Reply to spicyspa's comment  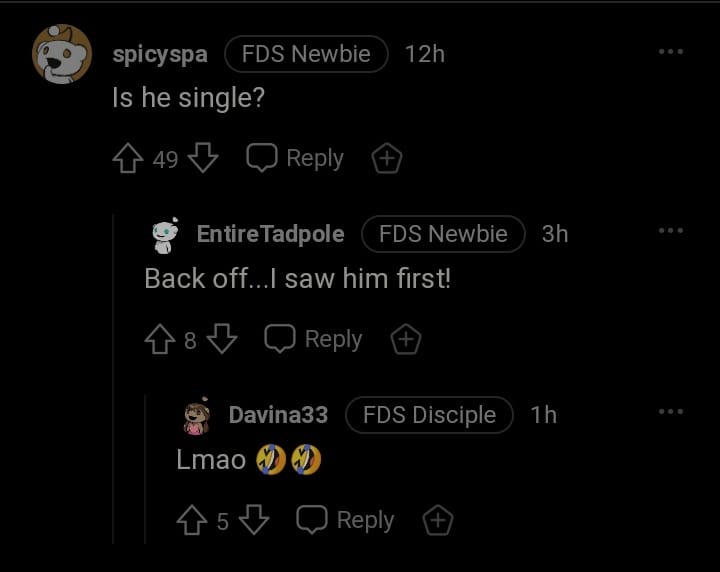click(295, 158)
